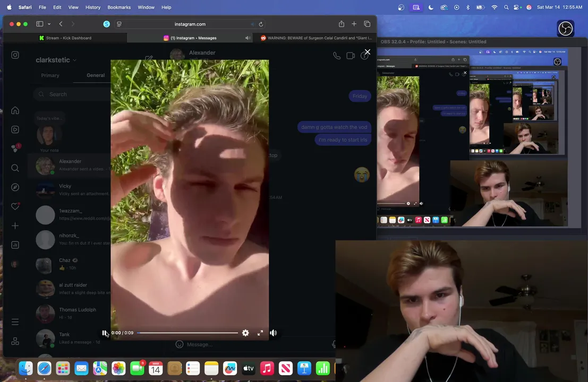The image size is (588, 382).
Task: Open Instagram More hamburger menu
Action: (x=15, y=322)
